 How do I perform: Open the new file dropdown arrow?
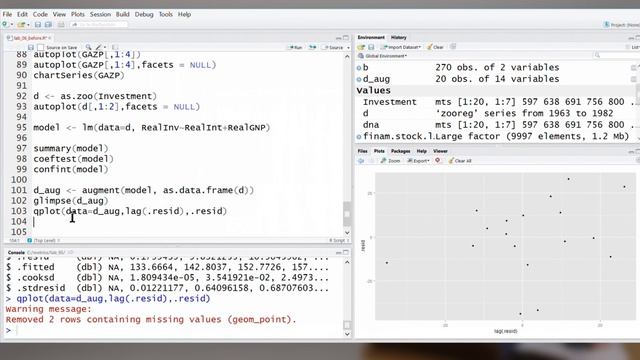pyautogui.click(x=11, y=24)
